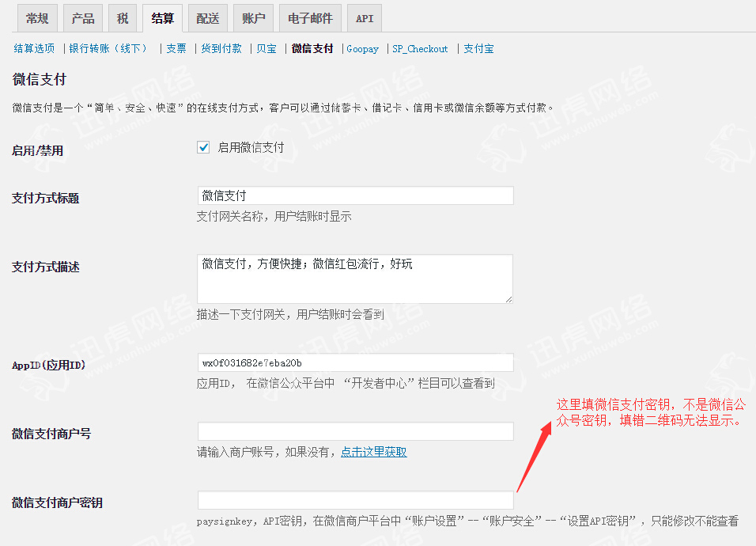Click the 请输入商户账号，如果没有 hint text
Viewport: 756px width, 546px height.
point(266,452)
